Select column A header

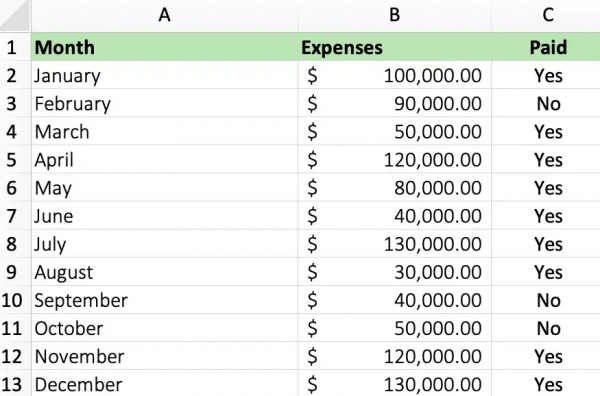tap(164, 15)
